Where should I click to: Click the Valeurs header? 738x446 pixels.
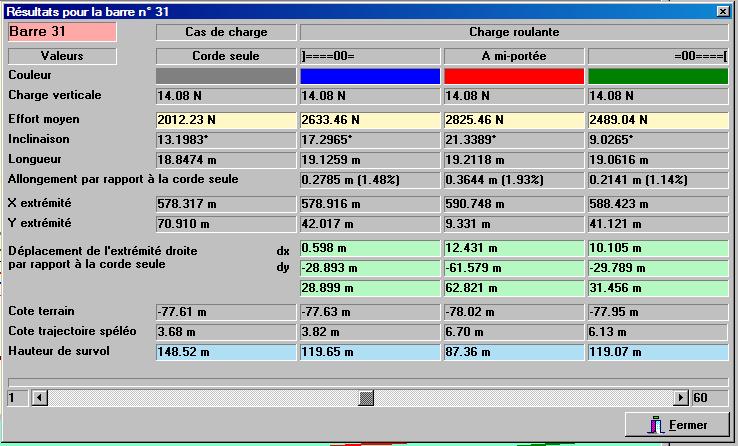(62, 56)
